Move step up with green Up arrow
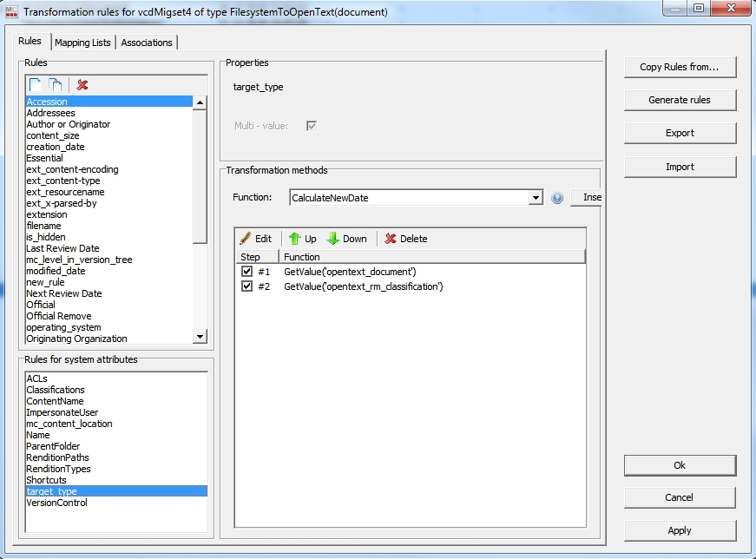The image size is (756, 559). point(302,239)
